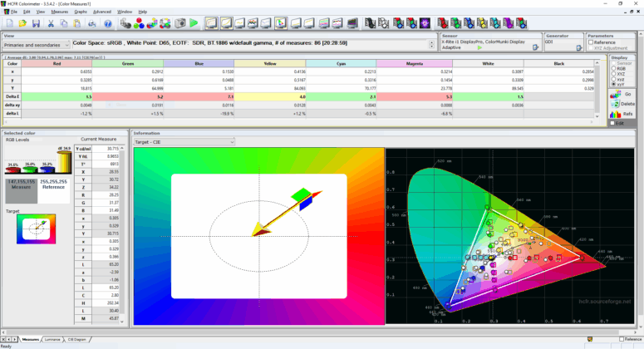Open the View menu
Viewport: 644px width, 349px height.
(41, 12)
